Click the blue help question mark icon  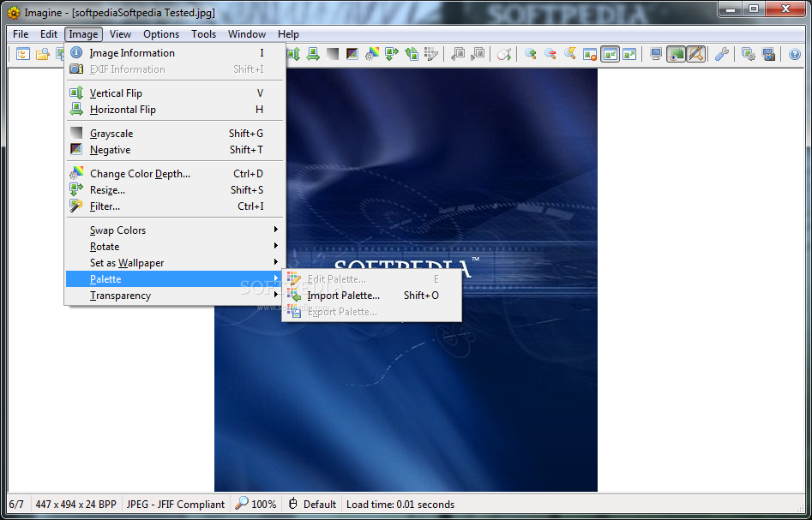point(794,54)
